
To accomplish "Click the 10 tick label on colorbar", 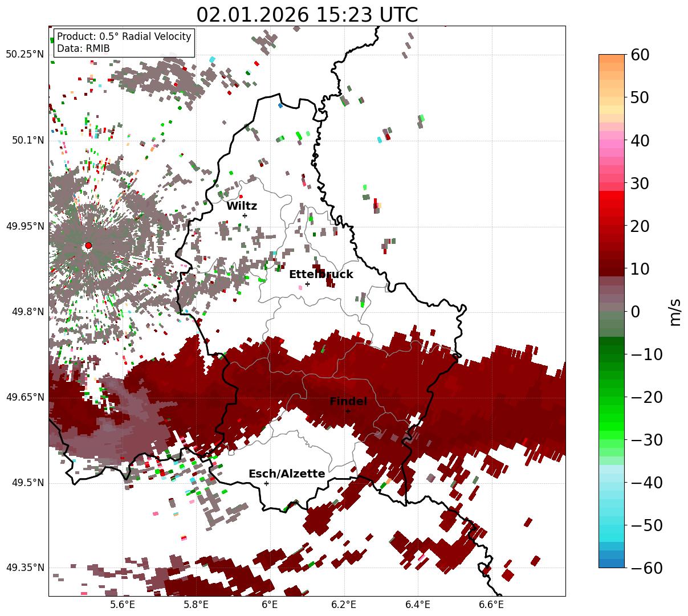I will point(639,269).
